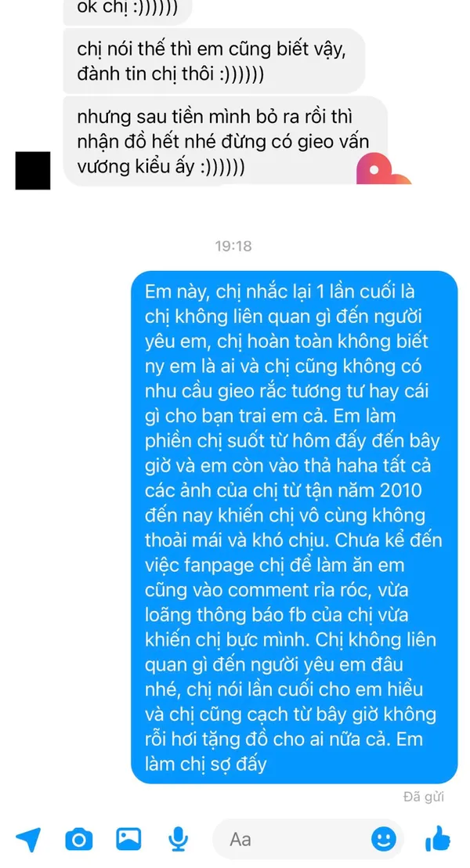Tap the 'Đã gửi' sent status
Screen dimensions: 470x868
424,797
